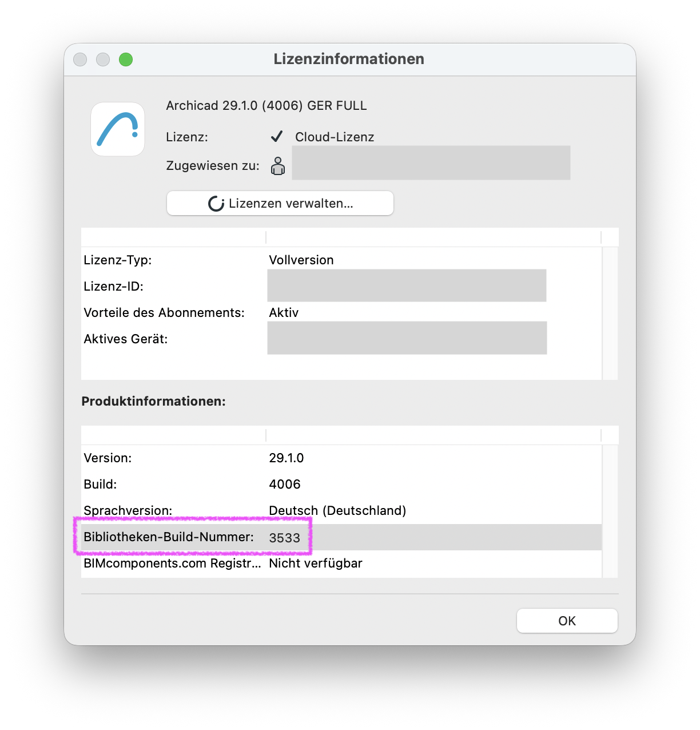Click the redacted Lizenz-ID value field

(407, 285)
